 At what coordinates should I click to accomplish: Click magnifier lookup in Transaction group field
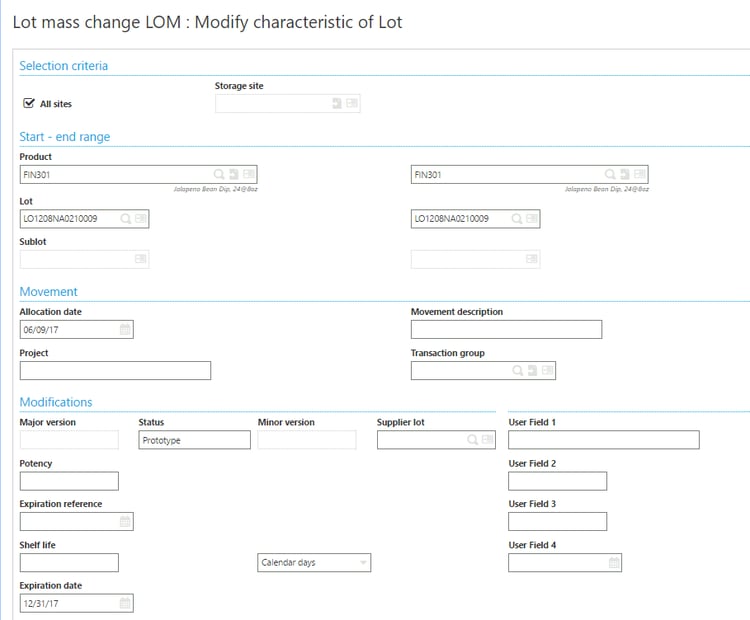point(518,370)
